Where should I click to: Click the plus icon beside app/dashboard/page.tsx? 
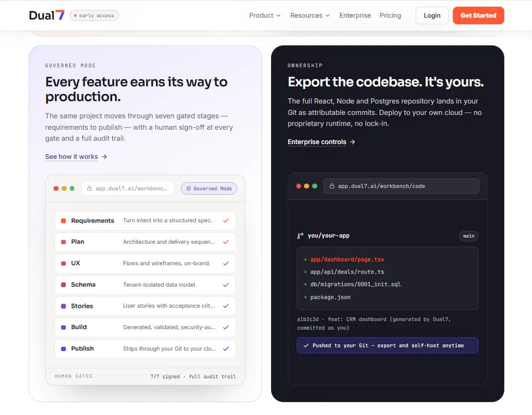[x=305, y=259]
